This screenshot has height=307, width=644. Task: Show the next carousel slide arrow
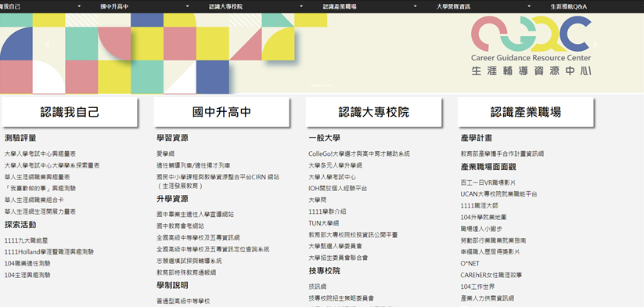595,45
